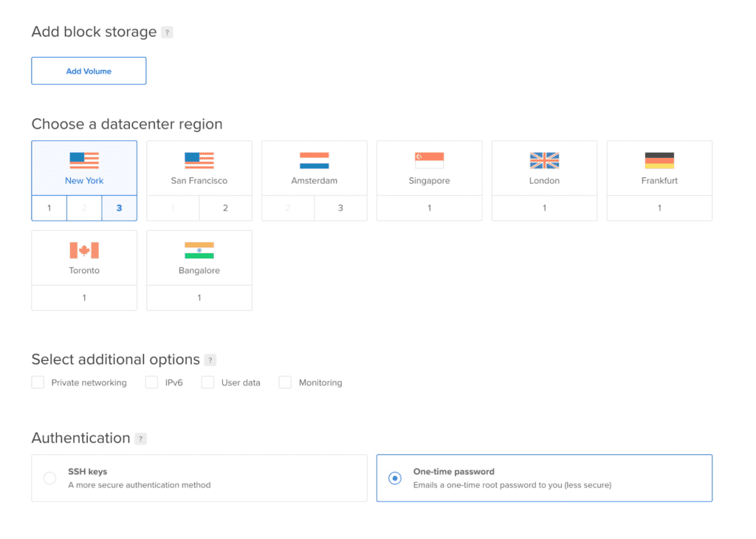Open help icon beside Authentication heading
This screenshot has width=756, height=539.
pos(140,439)
